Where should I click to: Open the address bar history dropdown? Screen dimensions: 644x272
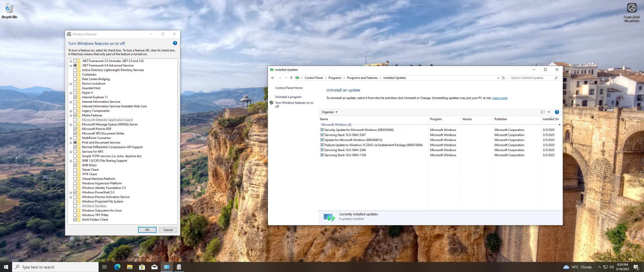click(498, 78)
